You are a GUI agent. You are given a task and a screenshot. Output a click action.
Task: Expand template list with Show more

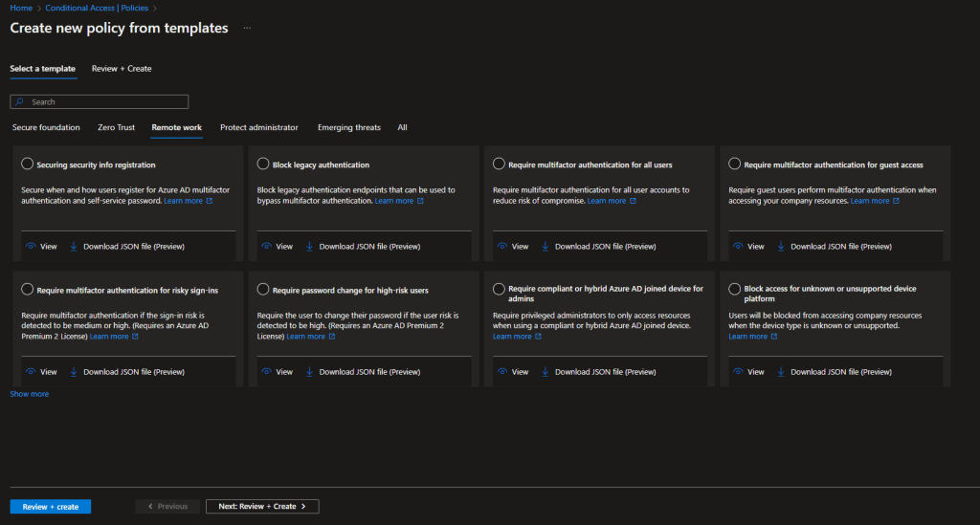click(30, 394)
